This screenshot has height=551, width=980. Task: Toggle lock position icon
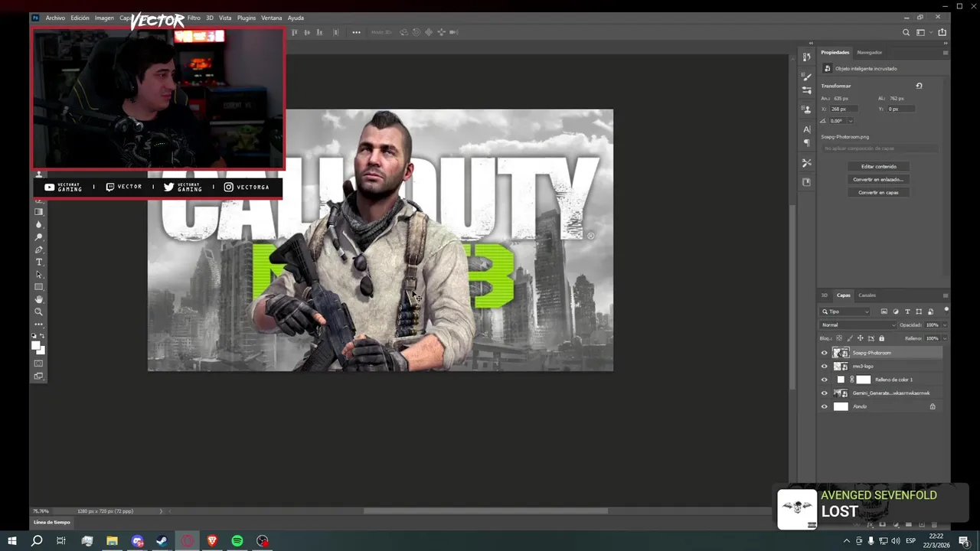click(861, 338)
